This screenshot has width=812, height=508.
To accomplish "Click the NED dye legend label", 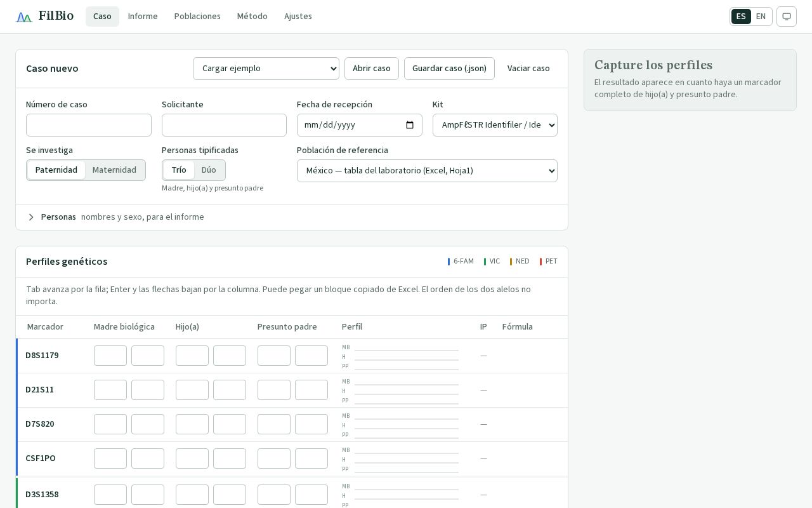I will tap(523, 262).
